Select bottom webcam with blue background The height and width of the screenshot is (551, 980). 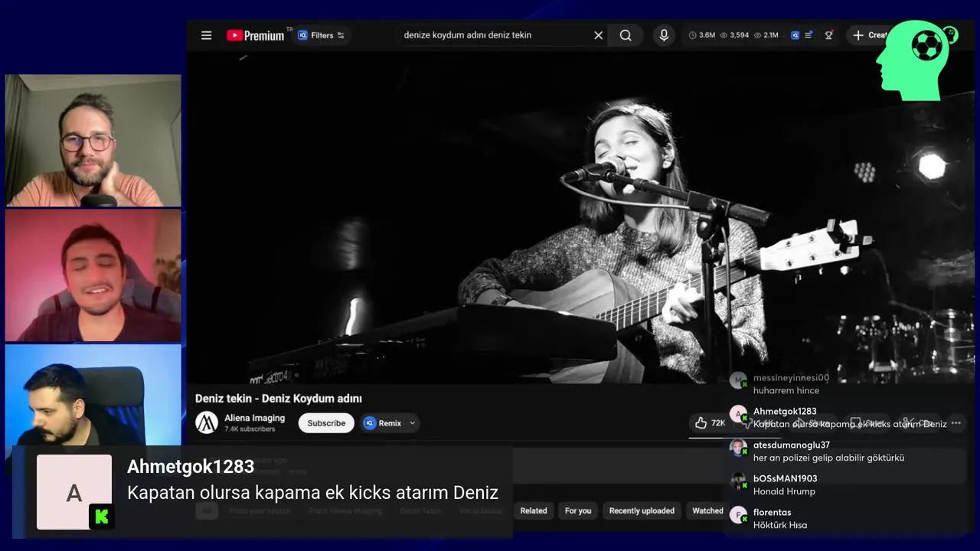(93, 394)
